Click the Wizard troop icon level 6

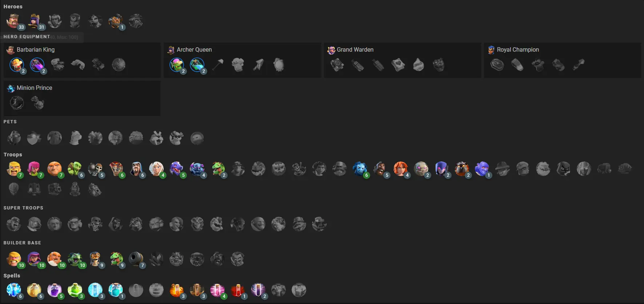click(136, 169)
